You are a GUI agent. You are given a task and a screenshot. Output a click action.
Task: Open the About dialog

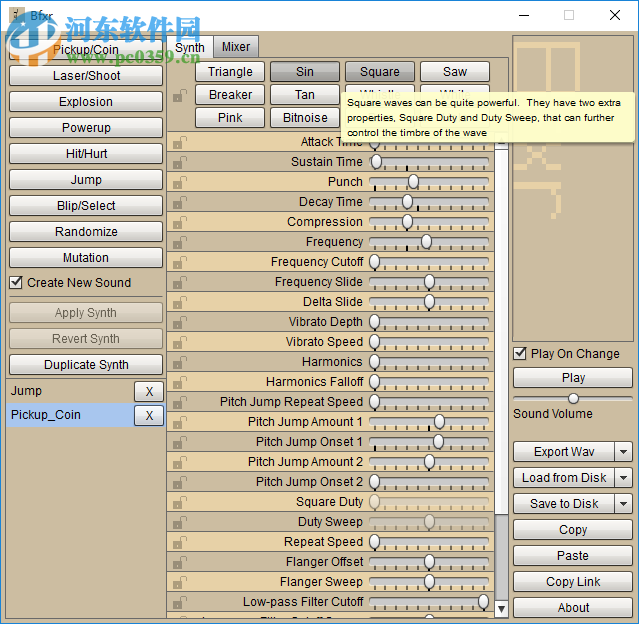click(573, 608)
